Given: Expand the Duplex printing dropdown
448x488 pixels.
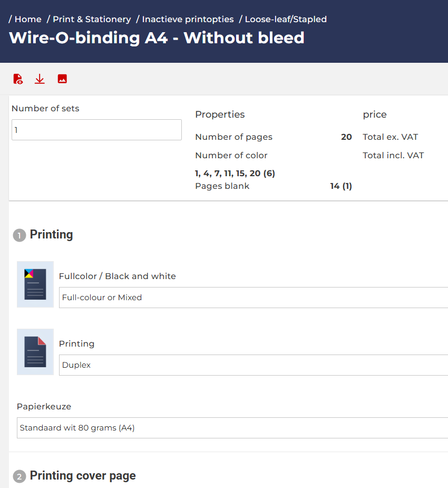Looking at the screenshot, I should coord(253,365).
